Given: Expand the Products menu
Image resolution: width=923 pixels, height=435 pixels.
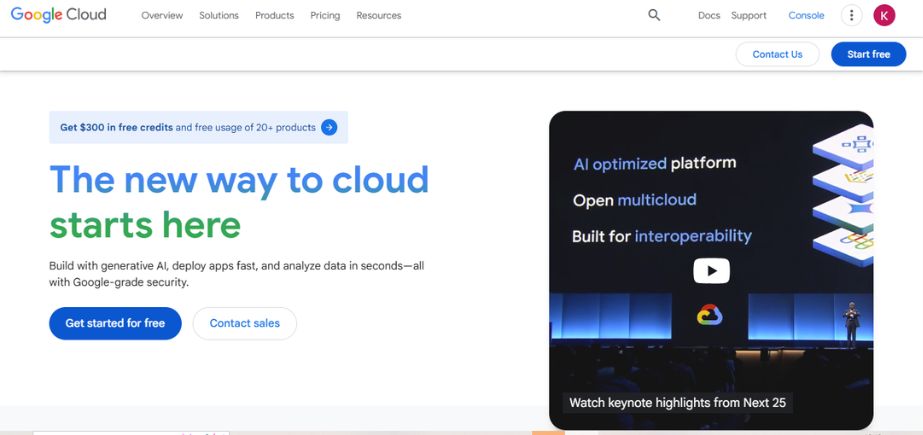Looking at the screenshot, I should 274,16.
